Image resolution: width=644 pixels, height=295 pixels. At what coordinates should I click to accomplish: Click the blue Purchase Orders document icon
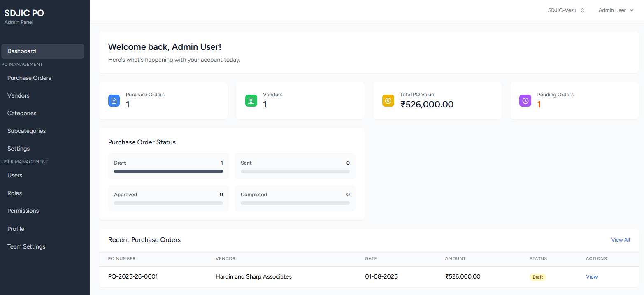[x=114, y=100]
